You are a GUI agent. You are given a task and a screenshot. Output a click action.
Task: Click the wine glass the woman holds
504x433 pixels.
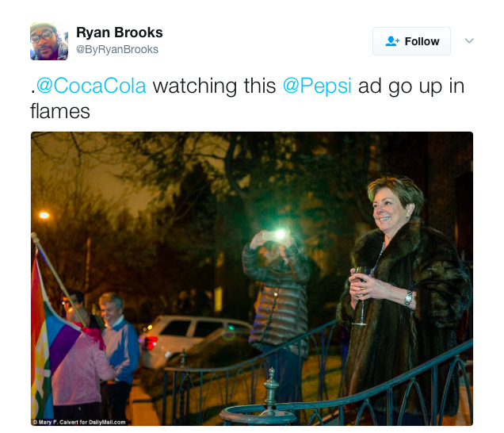362,296
